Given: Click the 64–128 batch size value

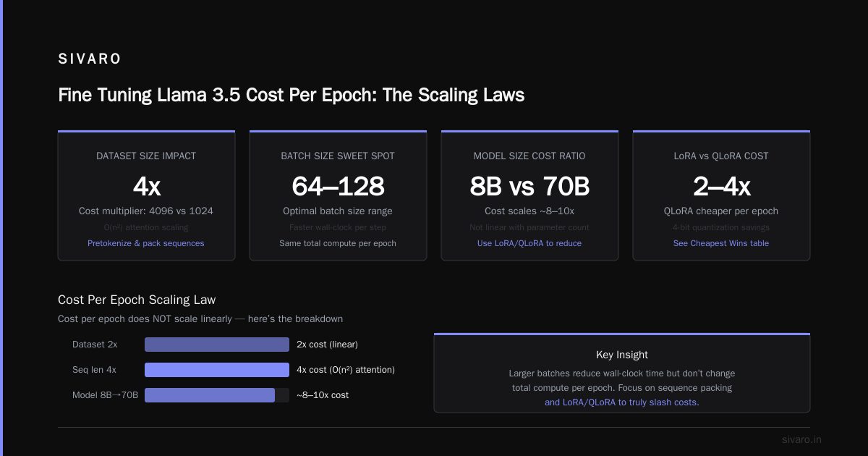Looking at the screenshot, I should 338,186.
